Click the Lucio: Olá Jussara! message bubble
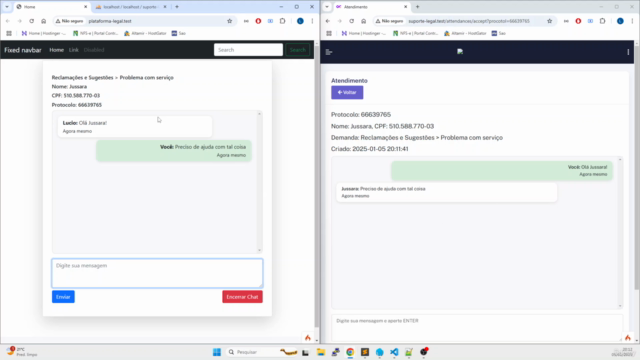The height and width of the screenshot is (360, 640). (x=135, y=127)
